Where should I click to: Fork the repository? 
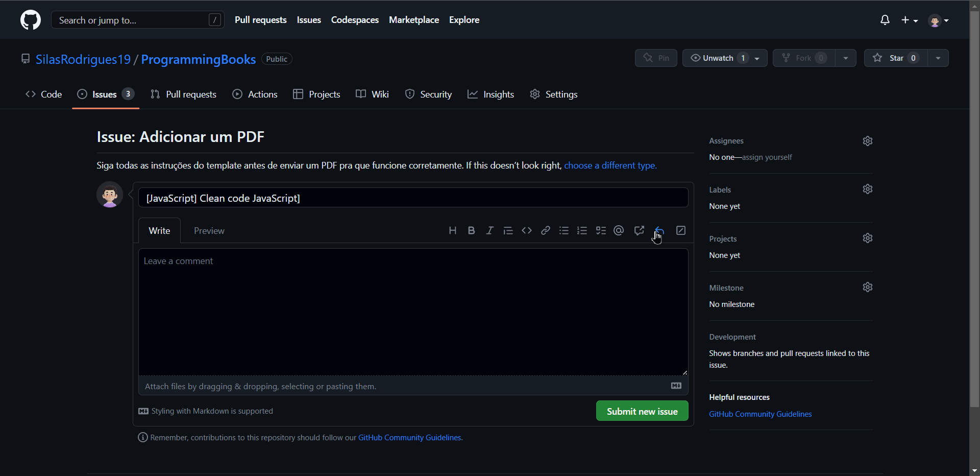point(804,58)
